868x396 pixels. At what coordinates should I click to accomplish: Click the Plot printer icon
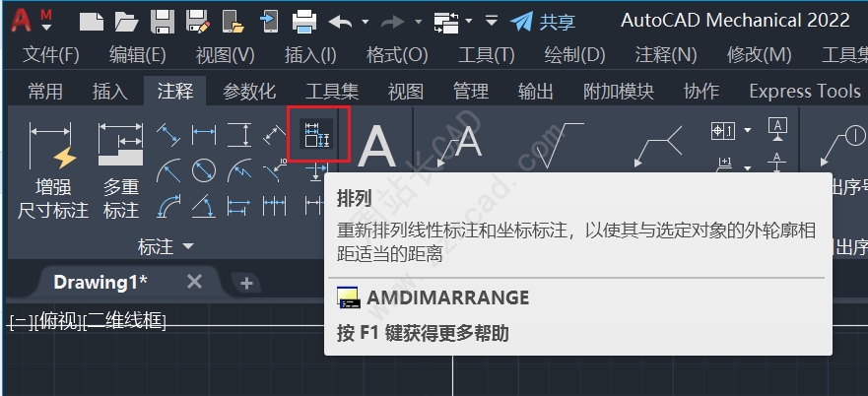tap(303, 22)
